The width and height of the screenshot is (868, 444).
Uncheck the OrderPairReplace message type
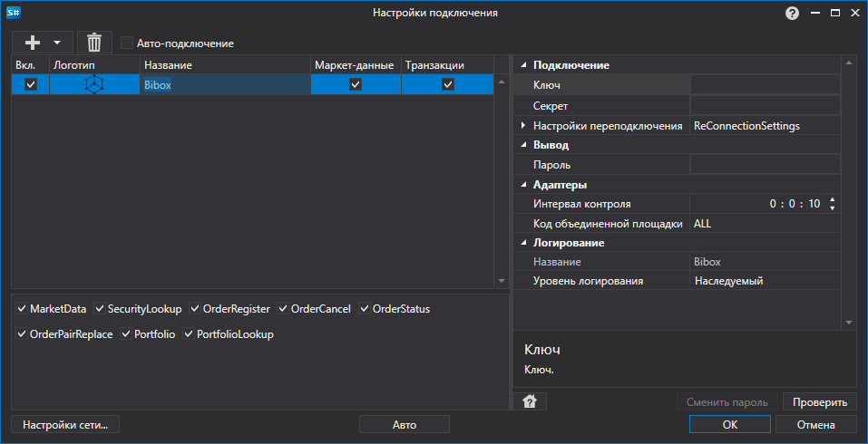[22, 334]
